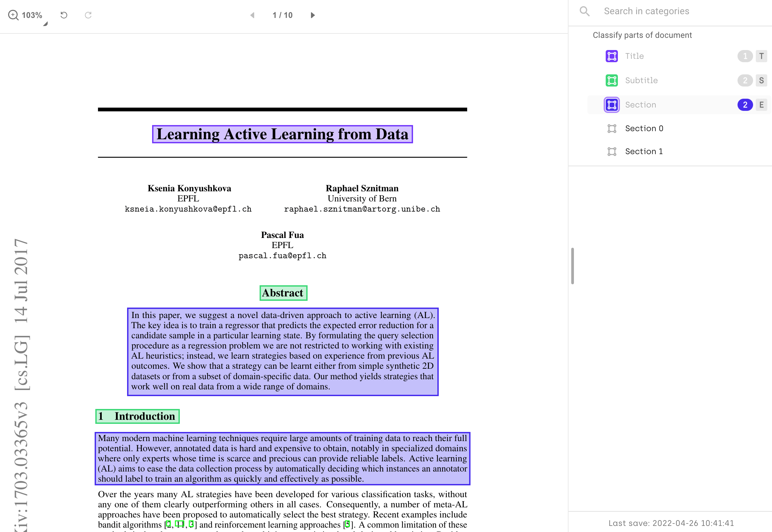Click the S shortcut key badge for Subtitle

click(761, 80)
